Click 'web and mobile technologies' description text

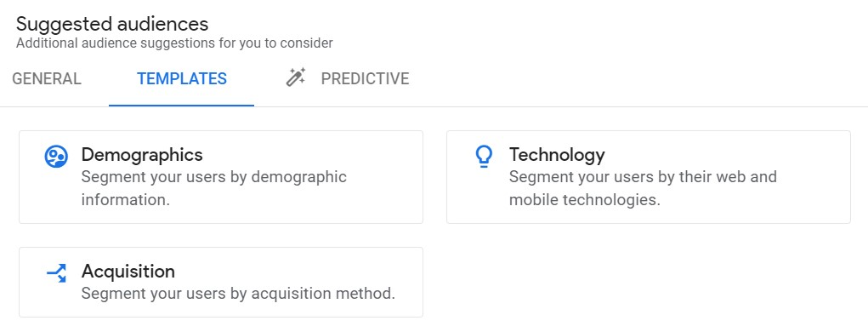643,188
